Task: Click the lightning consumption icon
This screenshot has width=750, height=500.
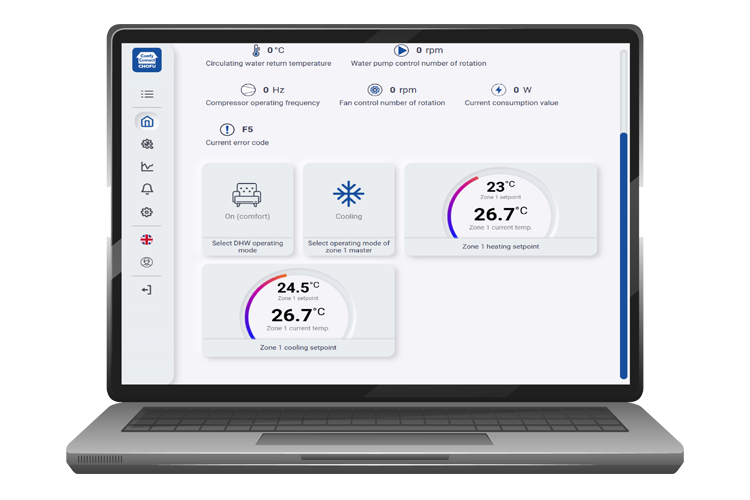Action: [498, 90]
